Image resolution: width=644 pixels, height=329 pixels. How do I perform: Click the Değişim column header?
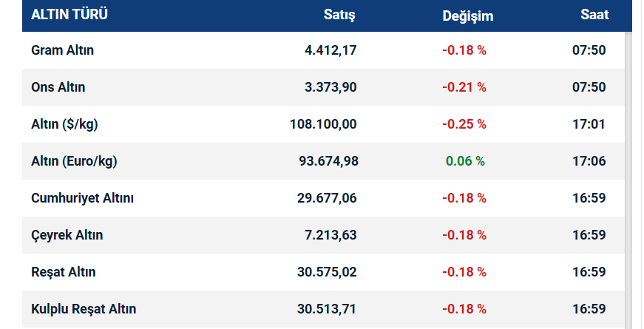point(468,16)
